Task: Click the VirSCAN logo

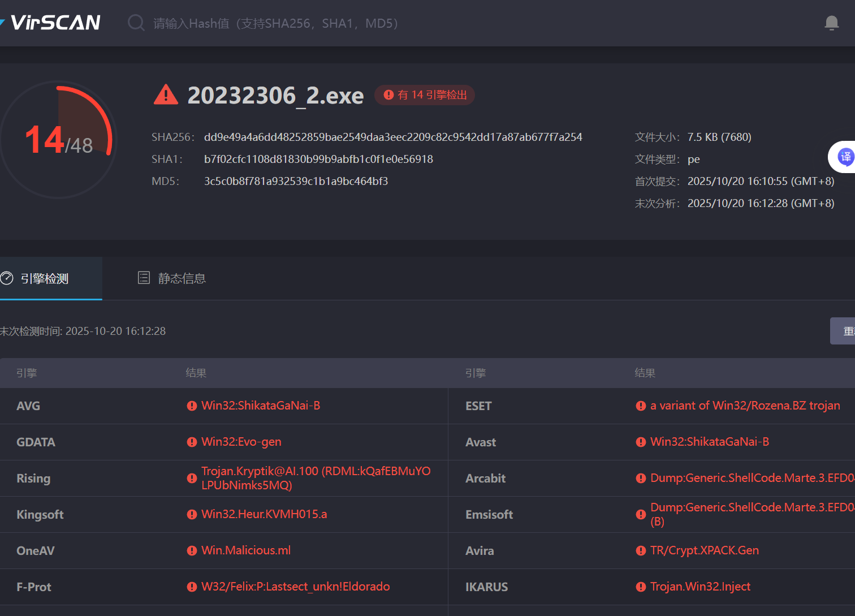Action: [x=50, y=23]
